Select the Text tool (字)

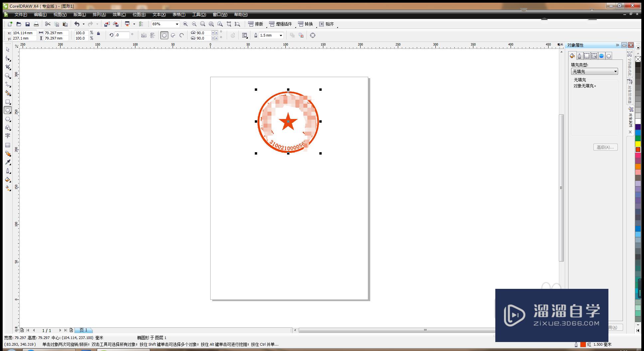point(8,136)
